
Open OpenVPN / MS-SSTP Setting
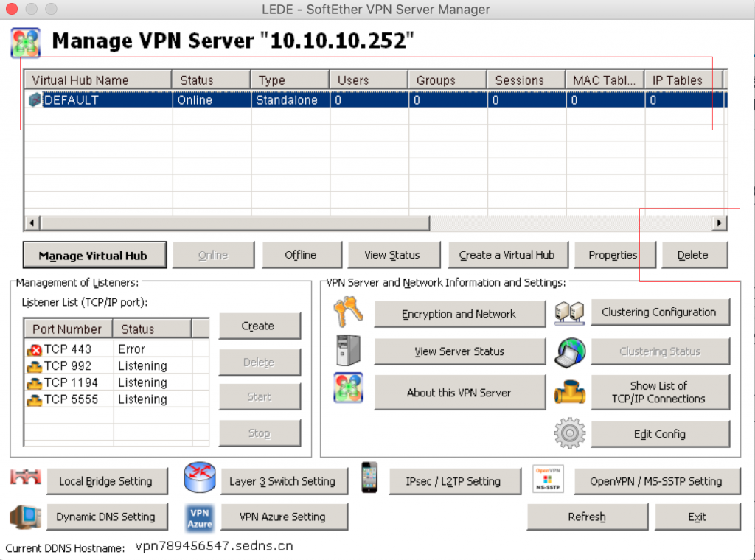pos(658,482)
